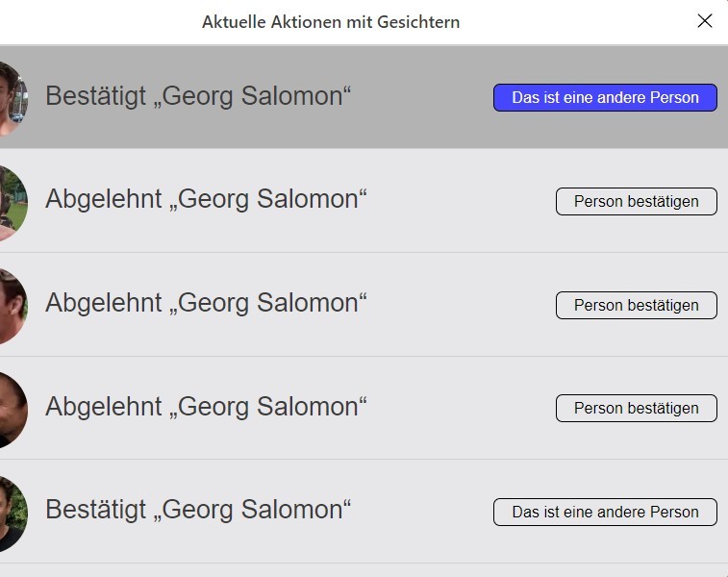Click the top "Bestätigt „Georg Salomon“" label
This screenshot has height=577, width=728.
tap(198, 97)
